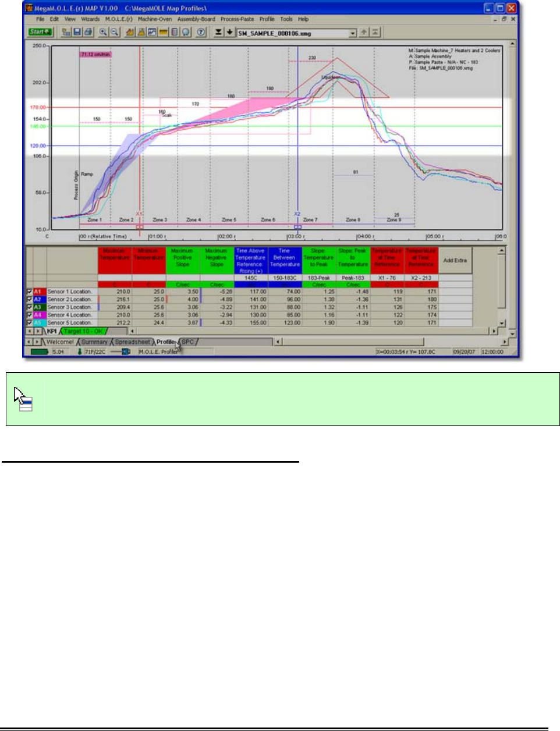The height and width of the screenshot is (731, 560).
Task: Toggle the A4 Sensor 4 checkbox
Action: (x=30, y=315)
